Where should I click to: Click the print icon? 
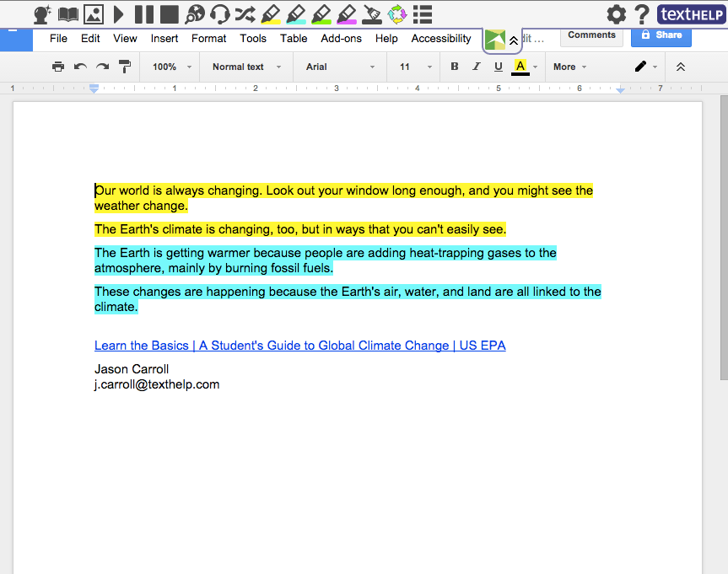click(x=58, y=67)
